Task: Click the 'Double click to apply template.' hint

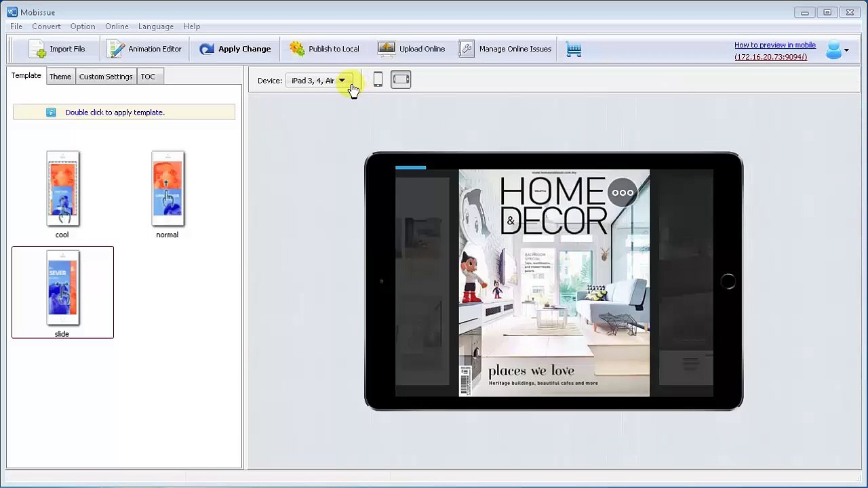Action: [x=115, y=113]
